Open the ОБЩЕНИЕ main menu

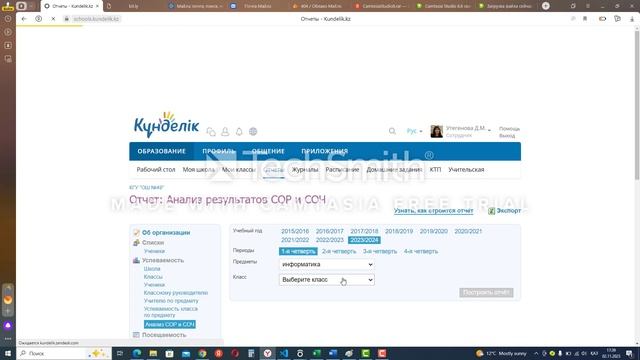pos(268,151)
